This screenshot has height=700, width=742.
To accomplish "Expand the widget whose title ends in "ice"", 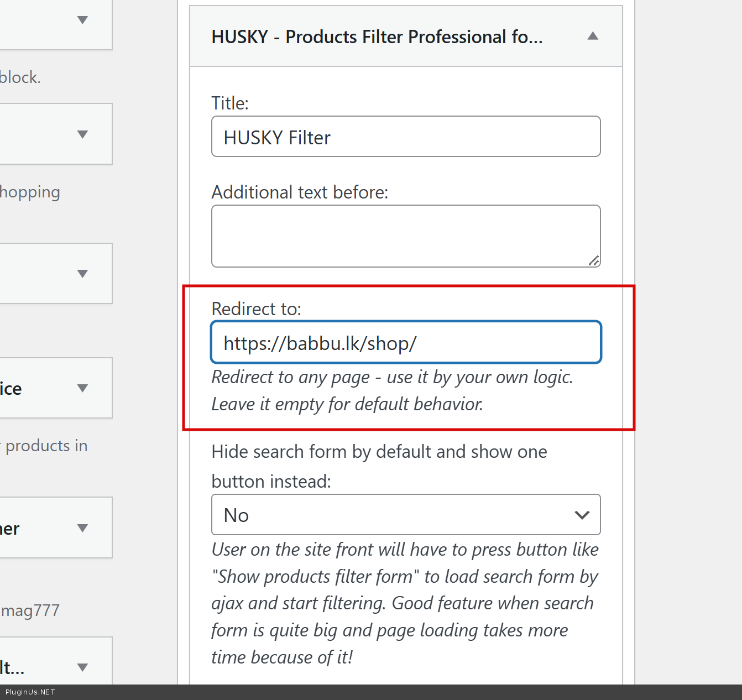I will click(83, 388).
